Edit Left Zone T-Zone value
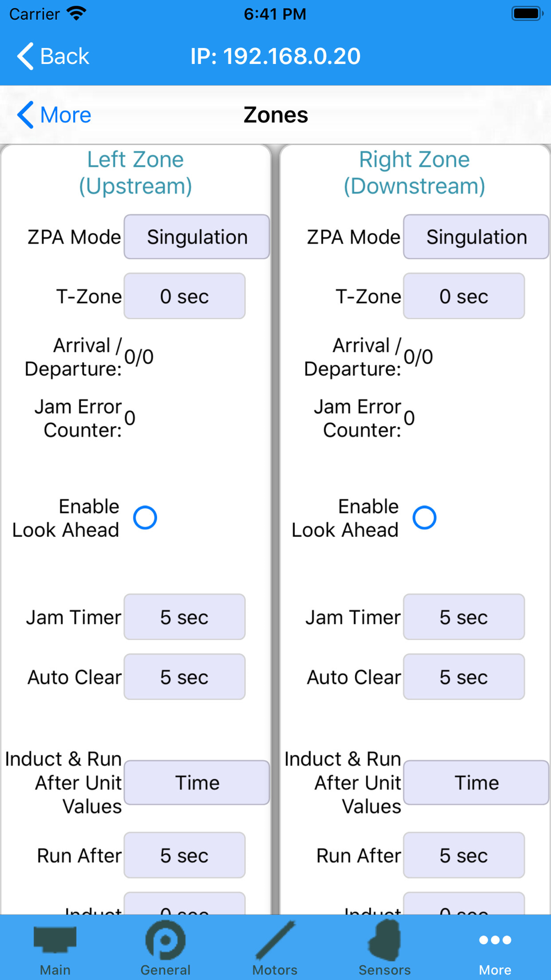 [x=185, y=297]
